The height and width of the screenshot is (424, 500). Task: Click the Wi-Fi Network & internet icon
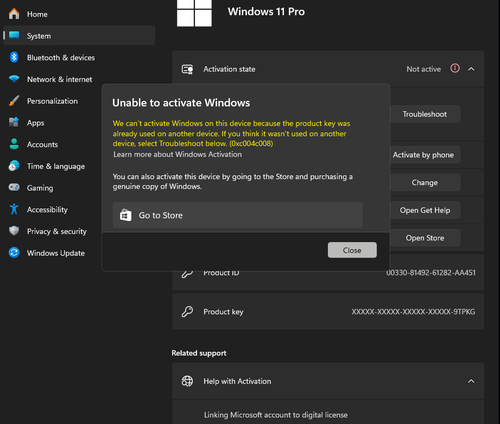(x=14, y=79)
